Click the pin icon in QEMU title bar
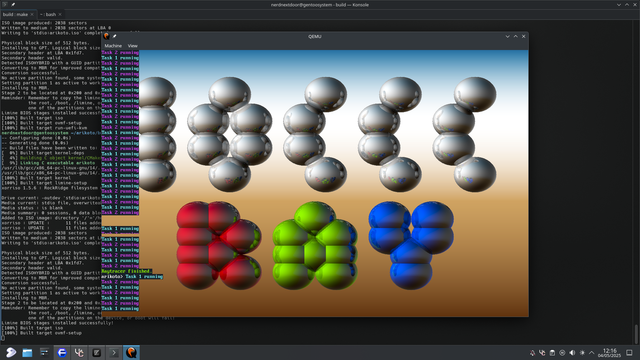640x360 pixels. 115,36
